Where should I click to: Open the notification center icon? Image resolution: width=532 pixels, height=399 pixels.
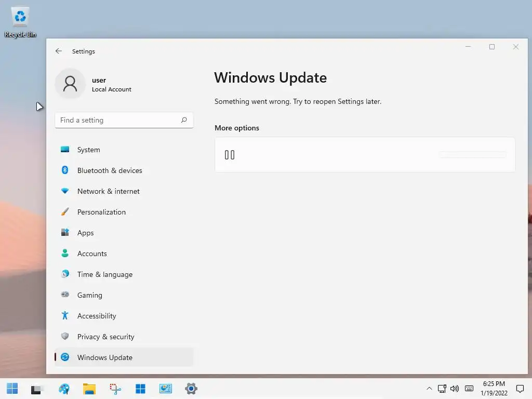point(520,389)
